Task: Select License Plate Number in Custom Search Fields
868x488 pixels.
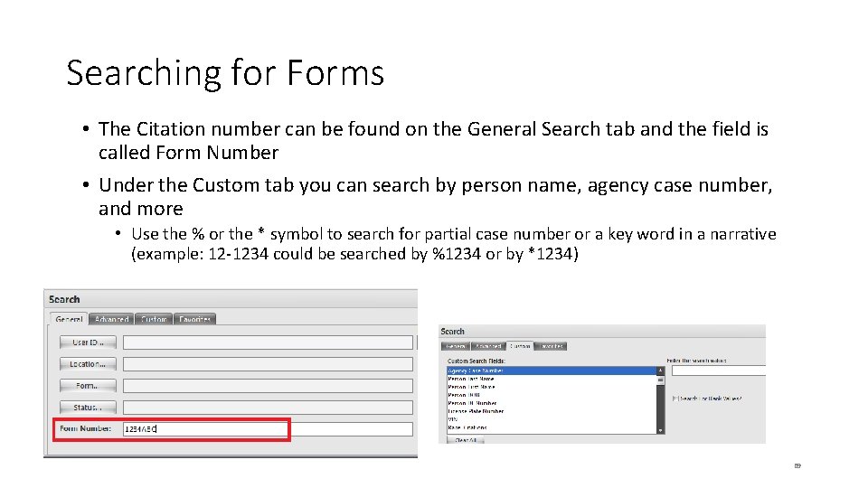Action: pyautogui.click(x=552, y=411)
